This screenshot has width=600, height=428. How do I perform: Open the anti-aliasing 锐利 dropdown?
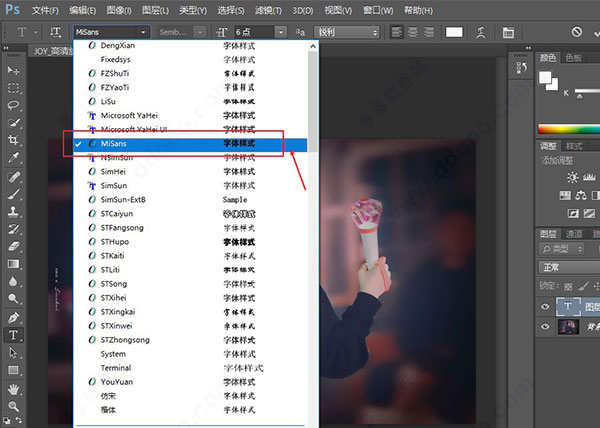pos(347,32)
